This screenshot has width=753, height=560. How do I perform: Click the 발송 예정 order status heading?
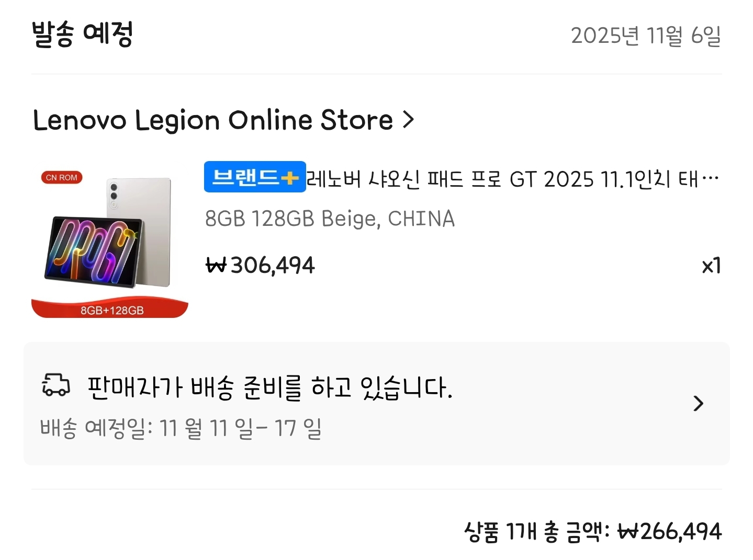[x=82, y=35]
